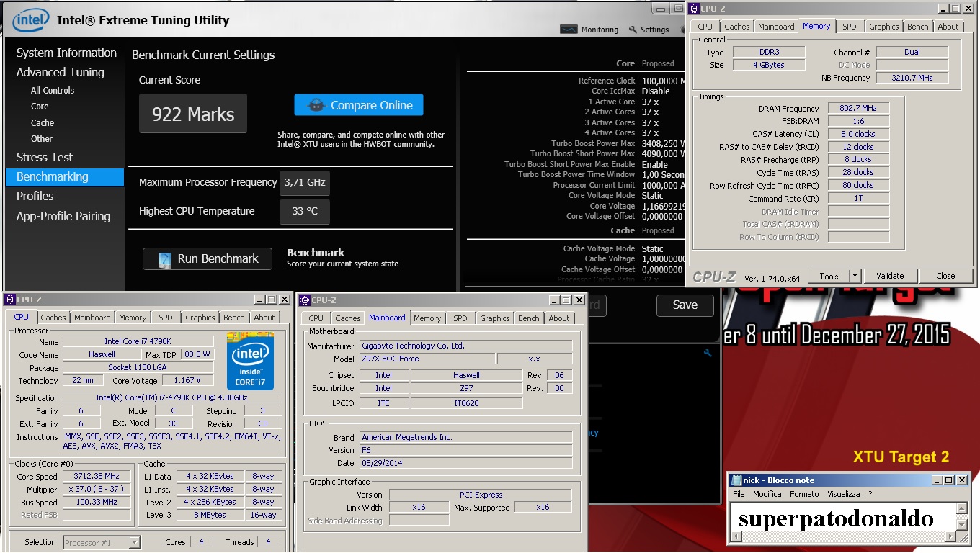Viewport: 980px width, 553px height.
Task: Select Caches tab in the CPU-tab CPU-Z window
Action: tap(53, 318)
